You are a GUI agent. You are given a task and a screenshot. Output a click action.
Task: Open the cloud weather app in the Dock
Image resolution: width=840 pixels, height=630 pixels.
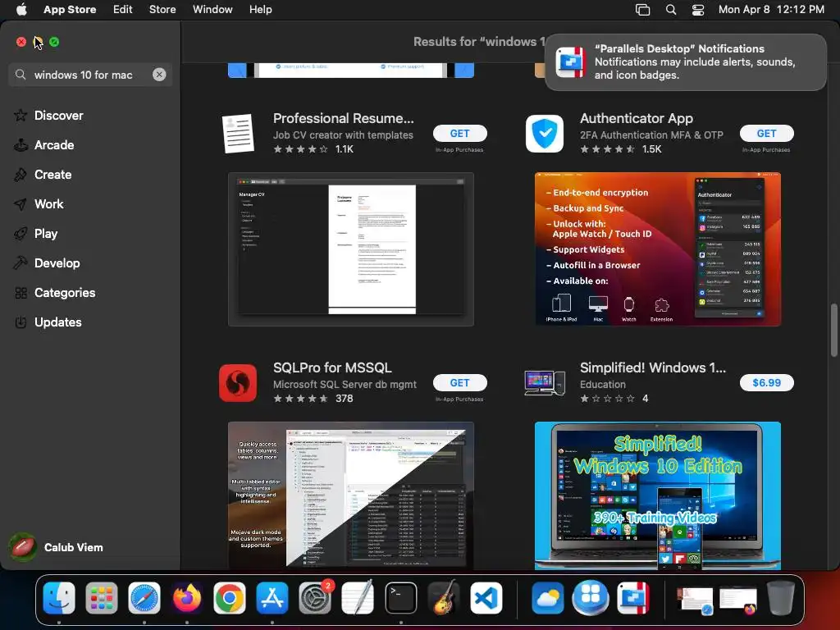click(547, 598)
